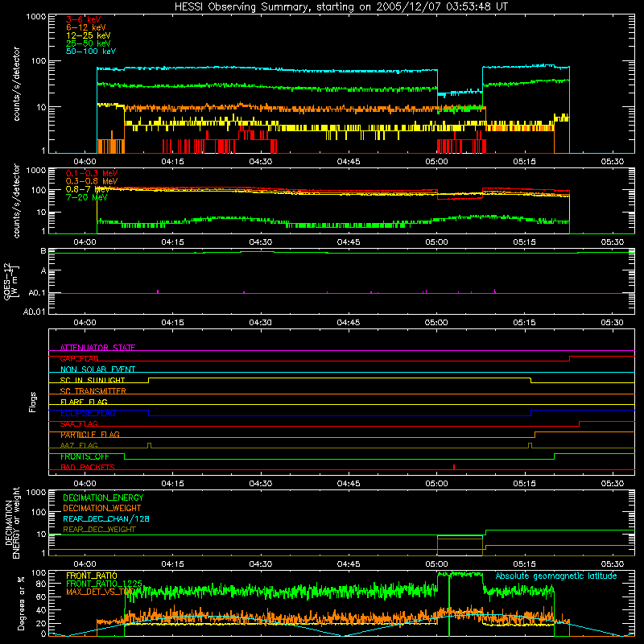The width and height of the screenshot is (644, 644).
Task: Select the 12-25 keV legend label
Action: coord(89,35)
